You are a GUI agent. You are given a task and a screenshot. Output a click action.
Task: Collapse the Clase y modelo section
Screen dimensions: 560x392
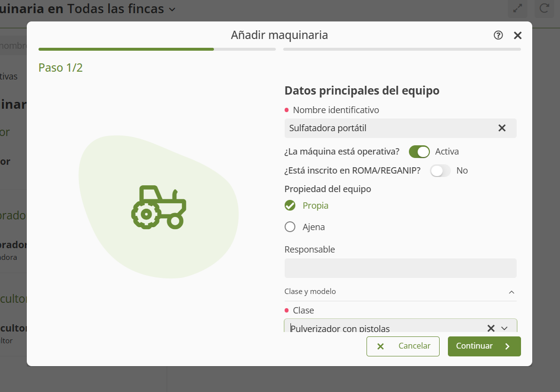point(511,292)
